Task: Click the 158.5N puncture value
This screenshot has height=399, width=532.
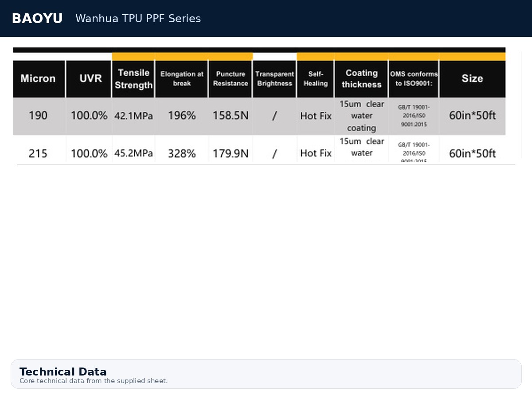Action: point(231,116)
